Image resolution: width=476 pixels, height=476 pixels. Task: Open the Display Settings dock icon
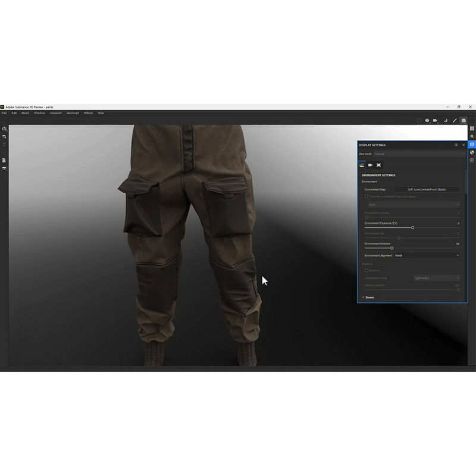pos(472,145)
